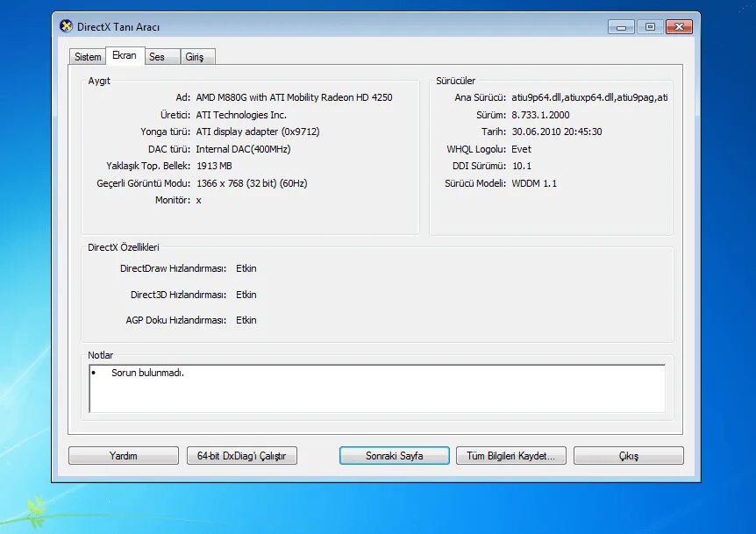Click the 'Ana Sürücü:' label
This screenshot has height=534, width=756.
481,97
